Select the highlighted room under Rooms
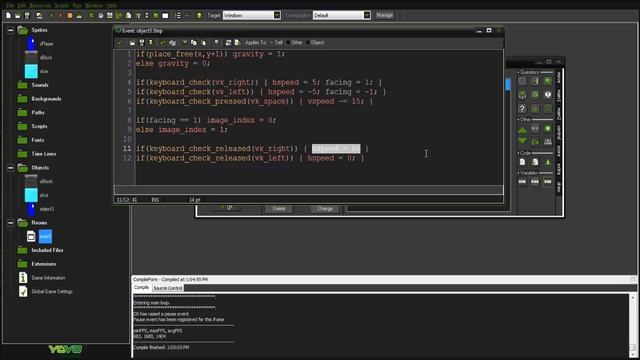The image size is (640, 360). 45,236
